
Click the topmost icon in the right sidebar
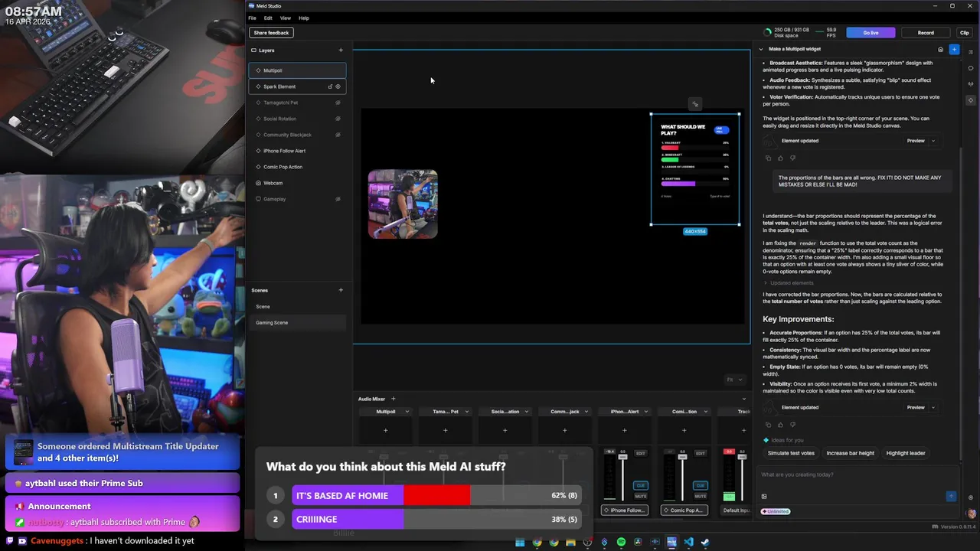point(971,52)
